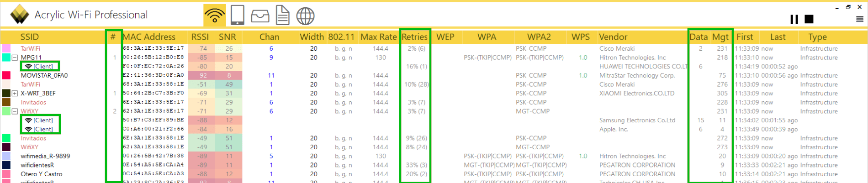This screenshot has height=183, width=868.
Task: Open the hamburger menu
Action: click(x=859, y=19)
